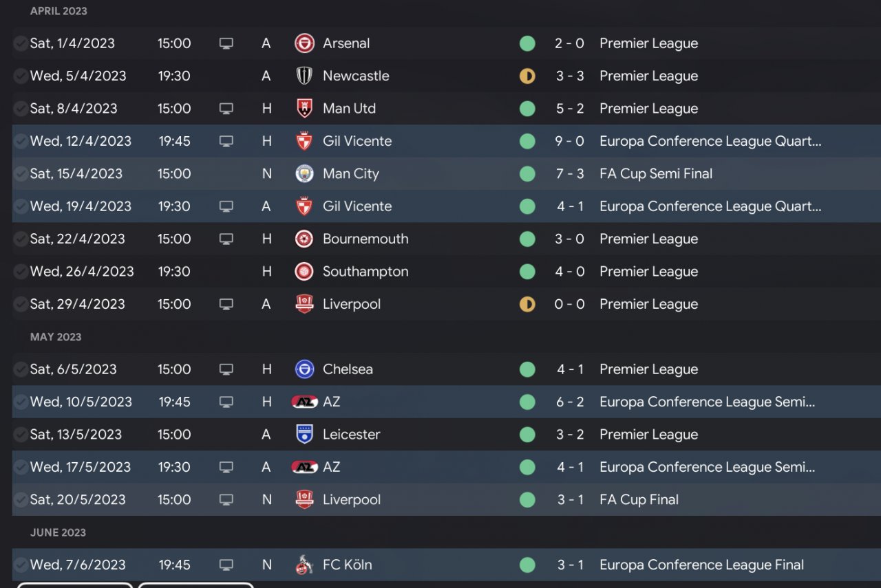Open the FA Cup Final competition link
This screenshot has width=881, height=588.
(x=639, y=500)
